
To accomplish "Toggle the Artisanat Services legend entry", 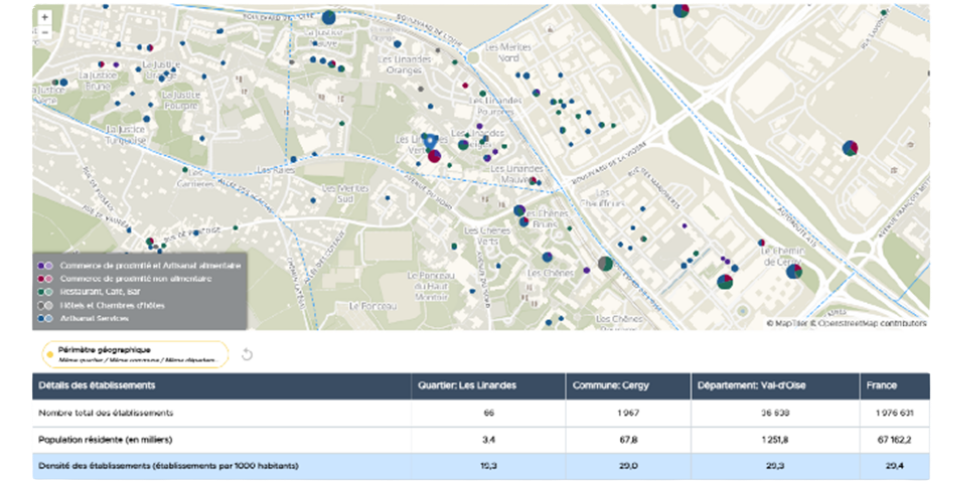I will [x=83, y=319].
